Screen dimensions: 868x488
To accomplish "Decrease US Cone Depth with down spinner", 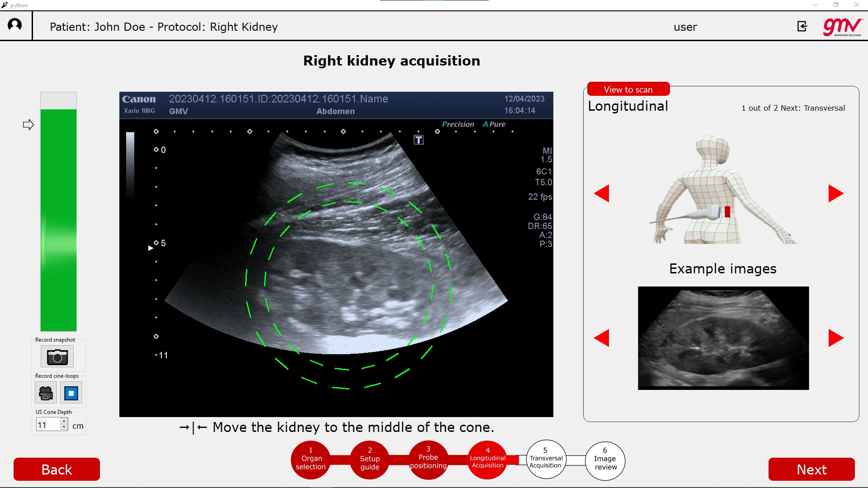I will pos(64,427).
